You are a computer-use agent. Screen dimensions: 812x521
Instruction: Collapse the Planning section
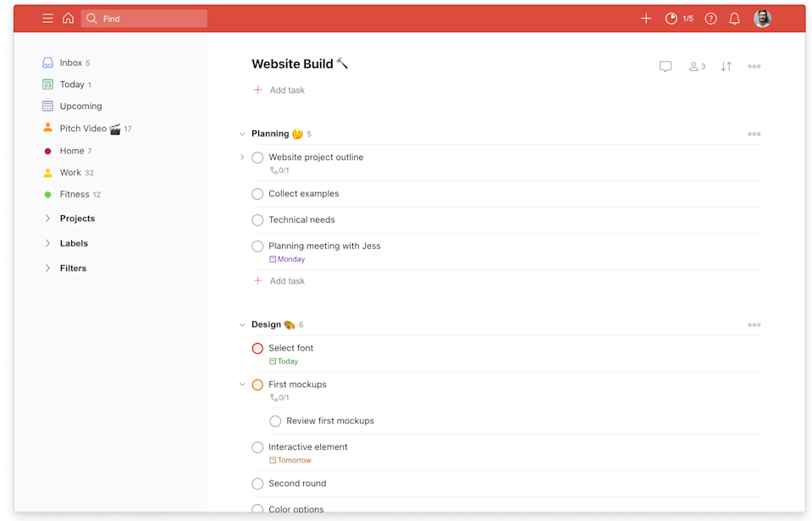[242, 134]
